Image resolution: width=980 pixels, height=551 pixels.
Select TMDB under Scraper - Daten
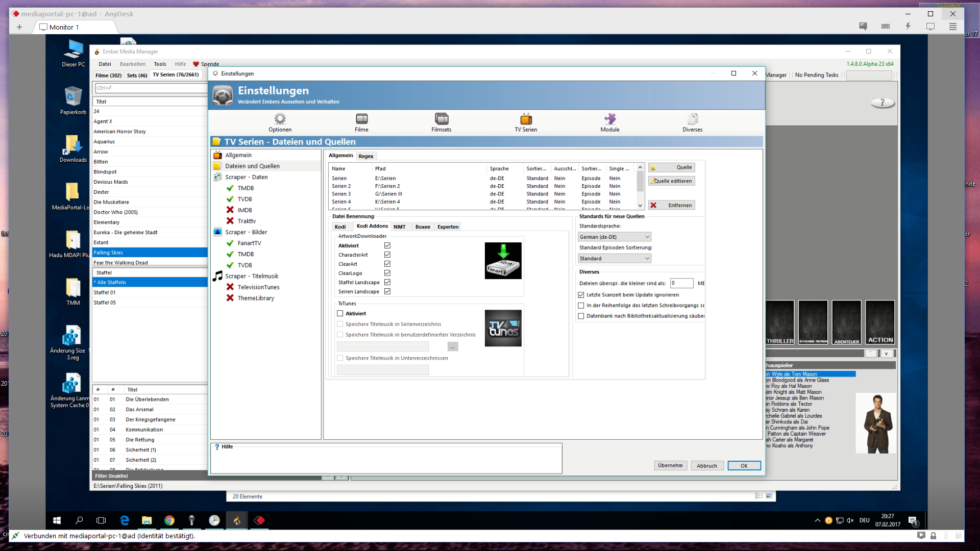pos(246,188)
